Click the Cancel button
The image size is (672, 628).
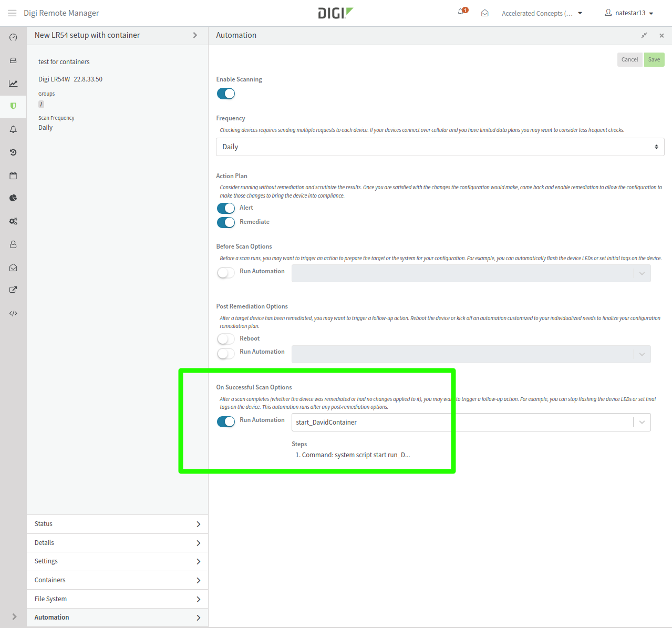(629, 59)
